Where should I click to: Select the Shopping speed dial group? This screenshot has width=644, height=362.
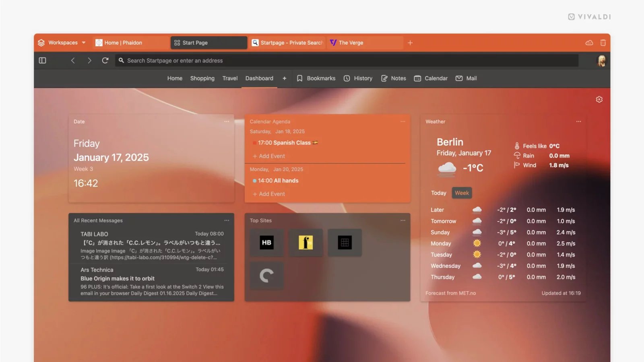pos(202,78)
